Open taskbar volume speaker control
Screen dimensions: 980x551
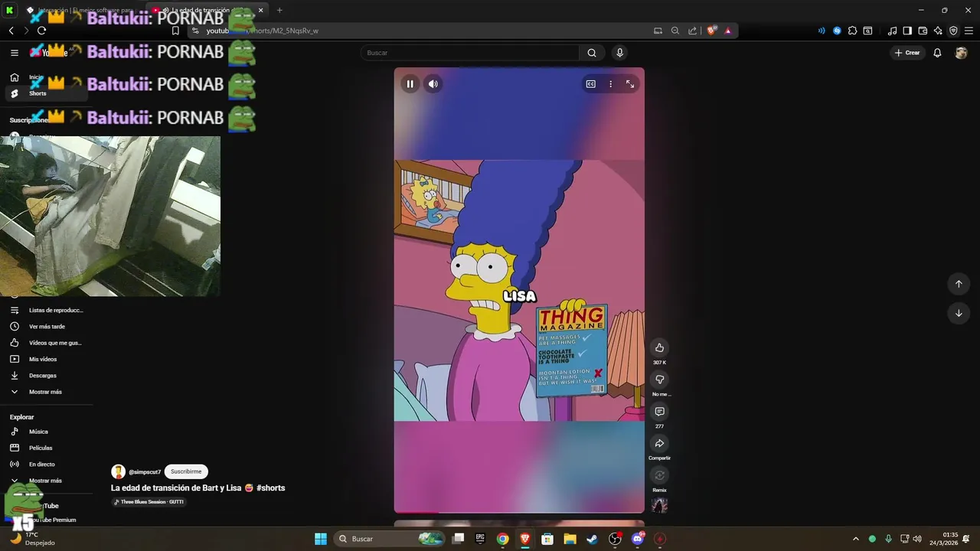[x=917, y=539]
